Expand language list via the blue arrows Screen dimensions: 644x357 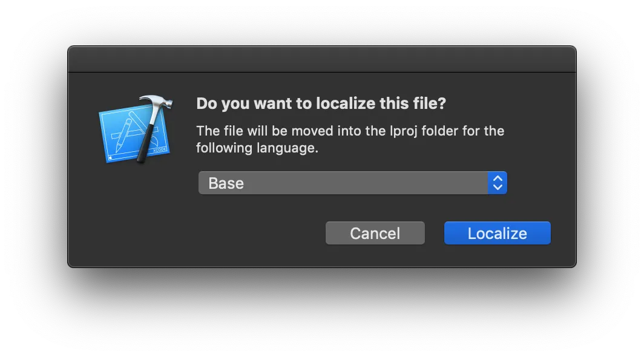click(498, 183)
